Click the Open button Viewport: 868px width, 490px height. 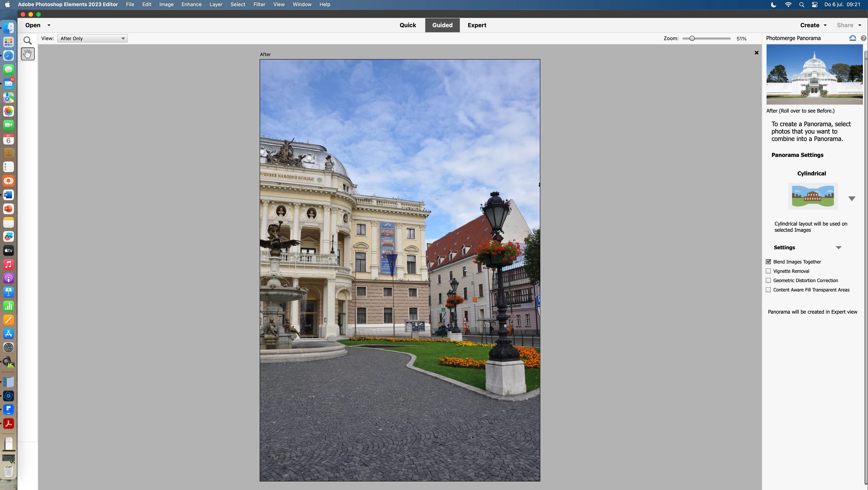click(33, 25)
